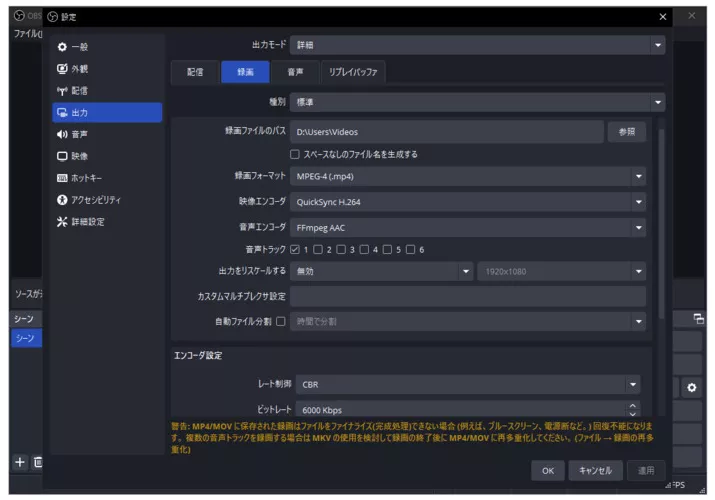Switch to the 録画 (Recording) tab

point(245,72)
